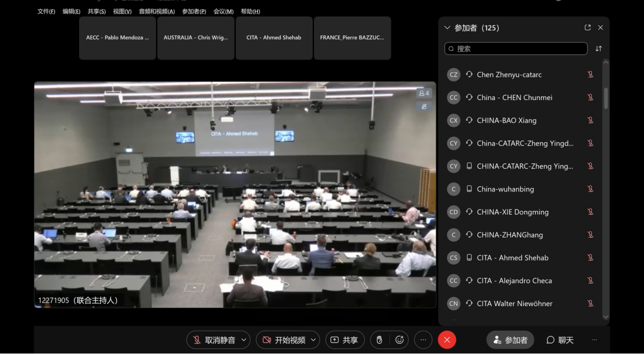Open audio options arrow beside 取消静音
The width and height of the screenshot is (644, 354).
coord(244,340)
